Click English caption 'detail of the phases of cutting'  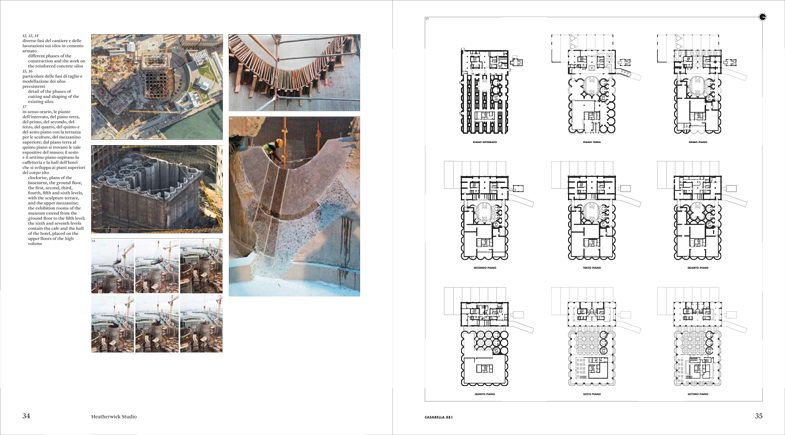pyautogui.click(x=53, y=96)
